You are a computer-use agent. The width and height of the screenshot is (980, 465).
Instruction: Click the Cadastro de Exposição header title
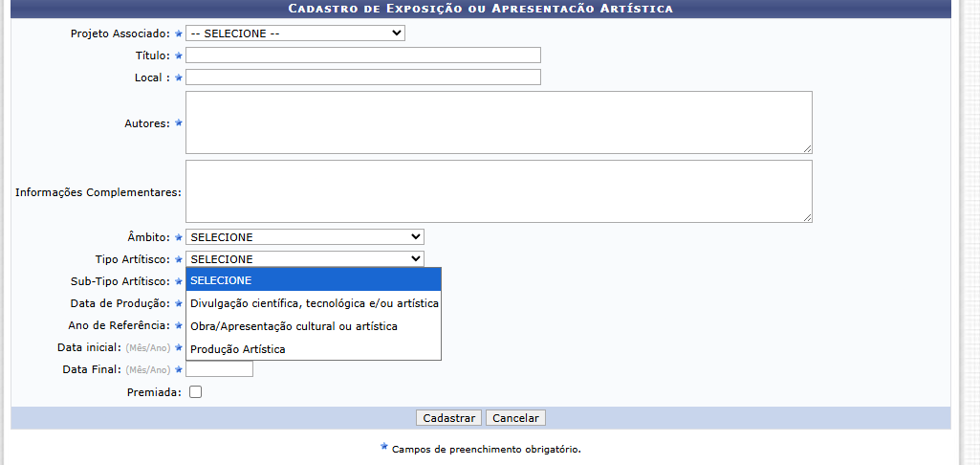[481, 9]
